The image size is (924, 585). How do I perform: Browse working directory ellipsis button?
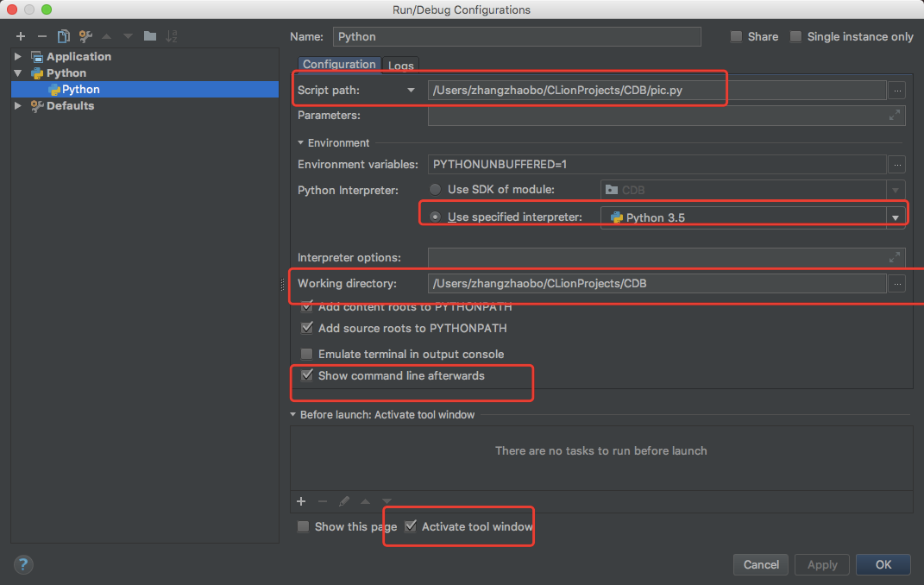897,283
